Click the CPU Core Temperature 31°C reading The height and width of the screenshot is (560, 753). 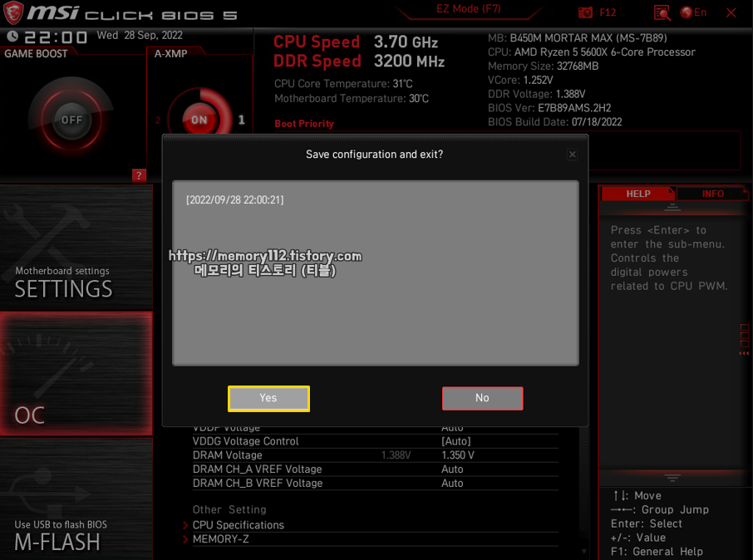point(343,84)
